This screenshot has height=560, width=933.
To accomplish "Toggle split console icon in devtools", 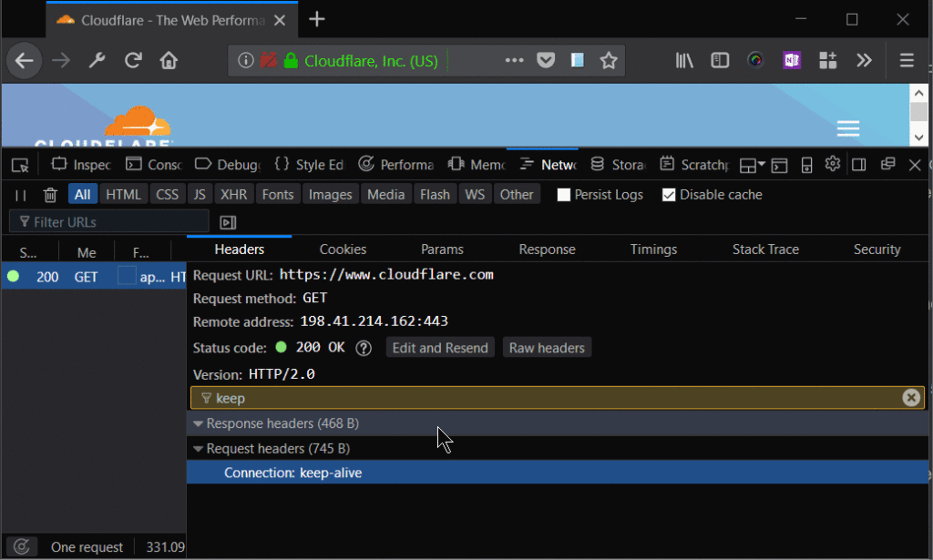I will 779,165.
